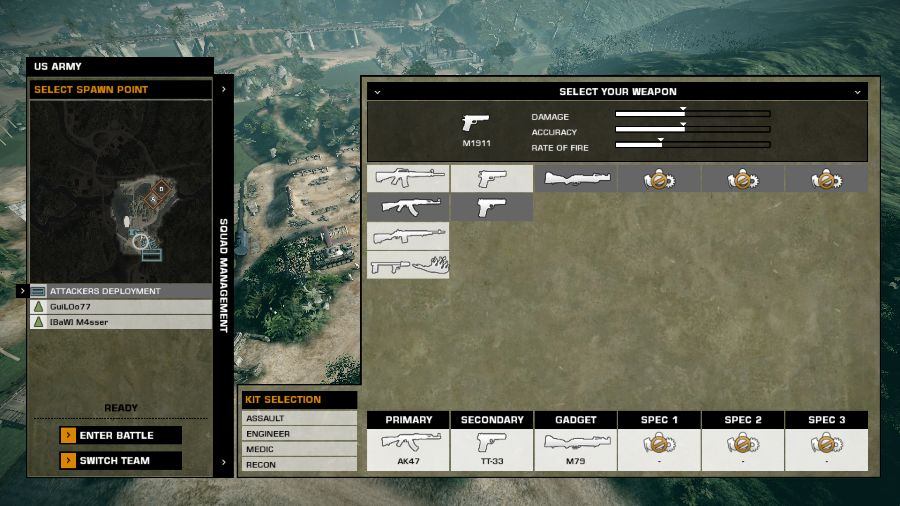Select empty Spec 3 gear icon in grid
900x506 pixels.
coord(827,178)
